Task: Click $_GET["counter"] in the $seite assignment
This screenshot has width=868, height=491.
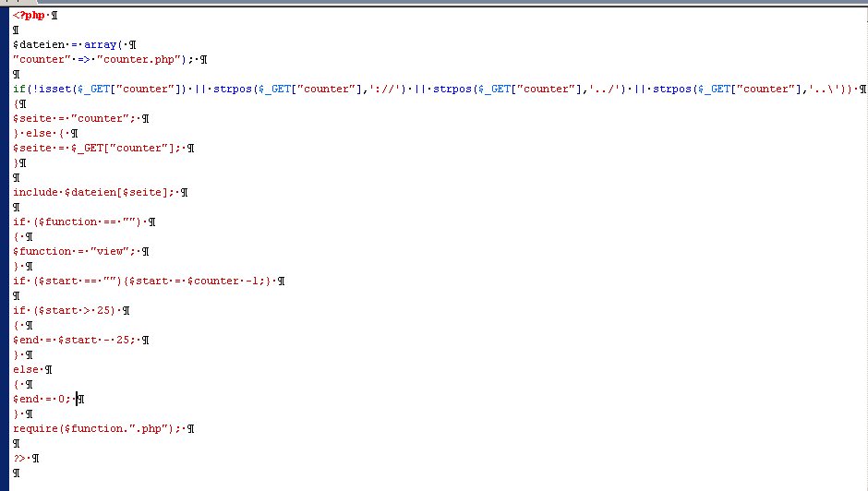Action: [129, 148]
